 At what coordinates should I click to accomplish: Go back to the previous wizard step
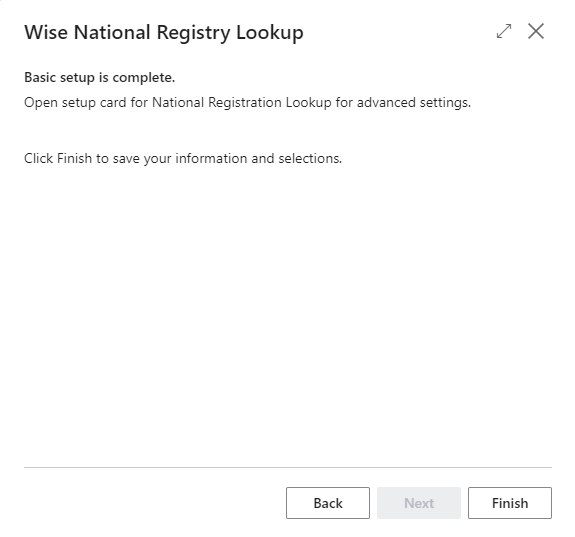[327, 503]
